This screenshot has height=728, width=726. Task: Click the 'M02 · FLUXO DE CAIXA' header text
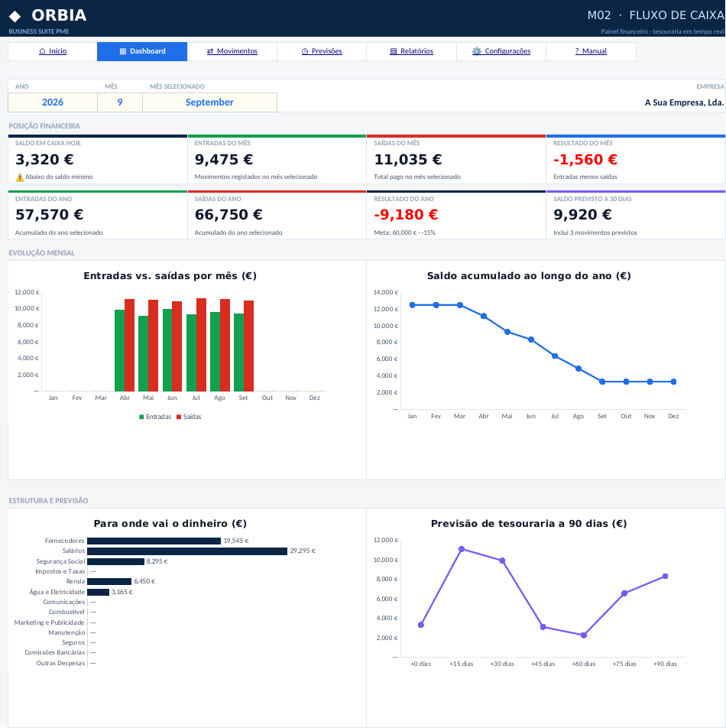coord(656,15)
